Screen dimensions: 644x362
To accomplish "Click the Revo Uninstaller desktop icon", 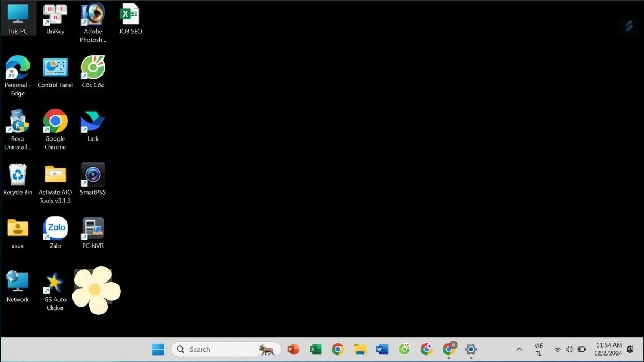I will [18, 122].
